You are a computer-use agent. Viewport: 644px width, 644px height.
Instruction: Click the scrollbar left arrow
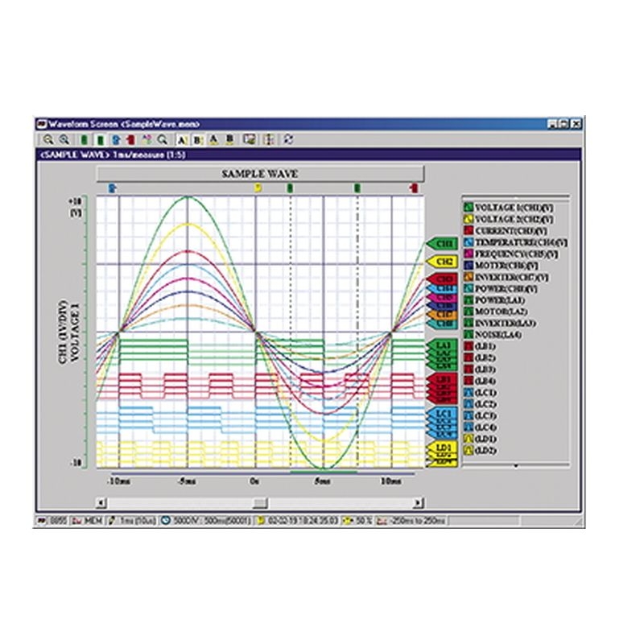101,502
